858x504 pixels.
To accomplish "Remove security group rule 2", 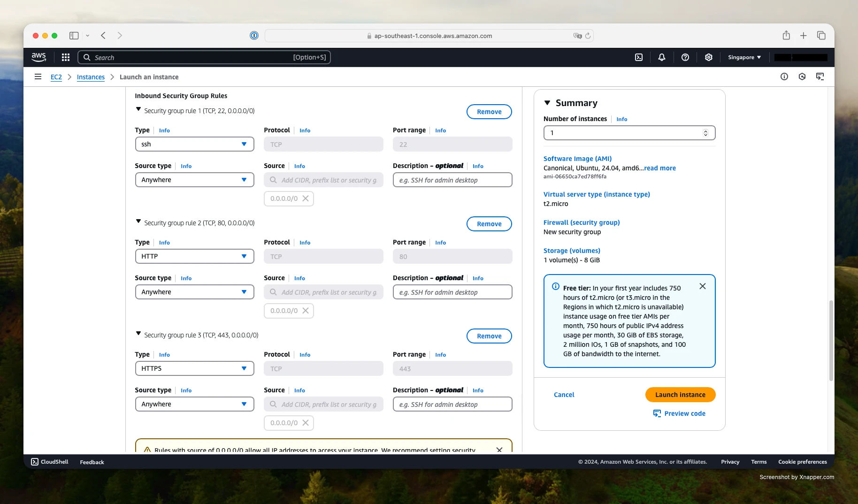I will click(489, 224).
